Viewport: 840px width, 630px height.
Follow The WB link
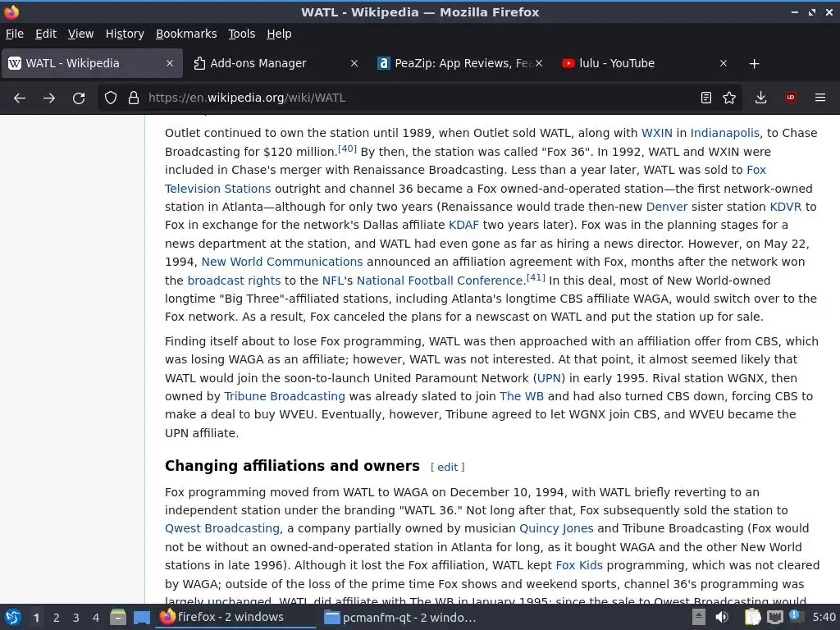pos(521,396)
